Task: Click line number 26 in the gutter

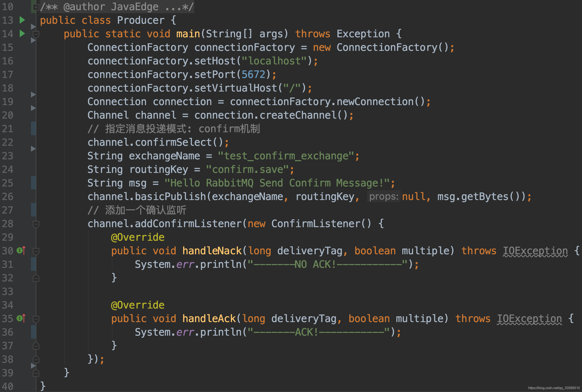Action: (x=7, y=196)
